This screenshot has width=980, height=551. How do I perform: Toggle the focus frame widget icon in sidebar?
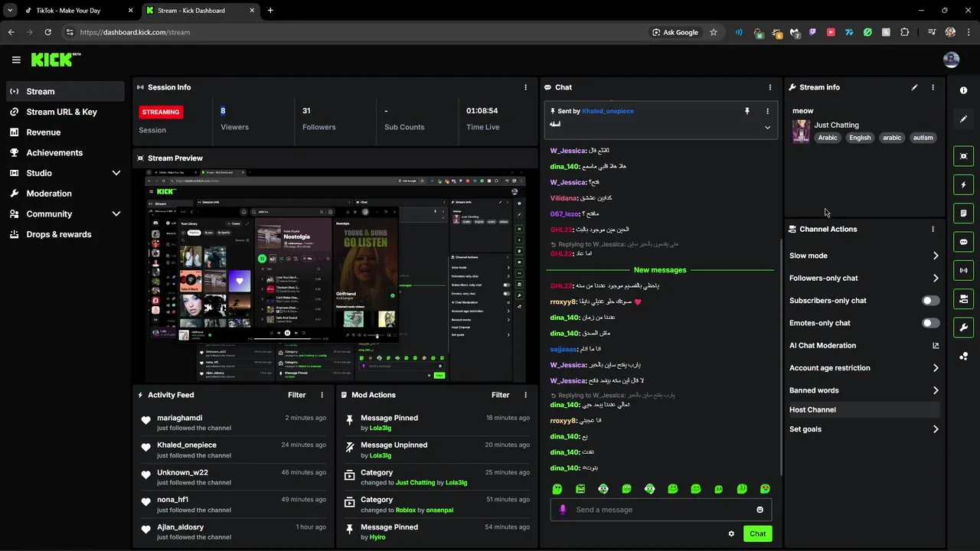963,156
